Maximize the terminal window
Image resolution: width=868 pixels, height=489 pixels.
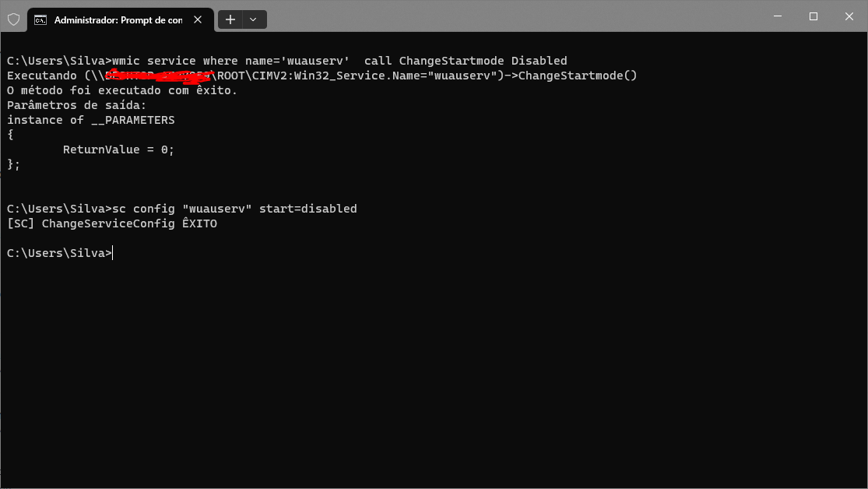click(814, 16)
